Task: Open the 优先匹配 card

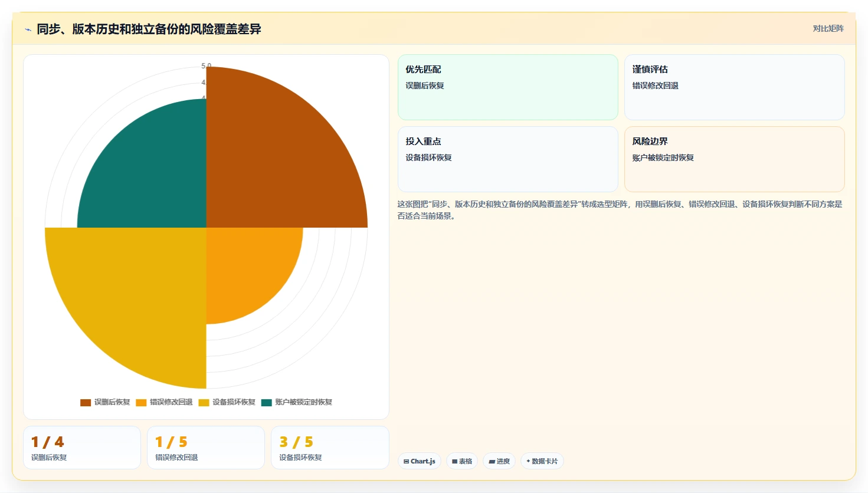Action: [x=508, y=87]
